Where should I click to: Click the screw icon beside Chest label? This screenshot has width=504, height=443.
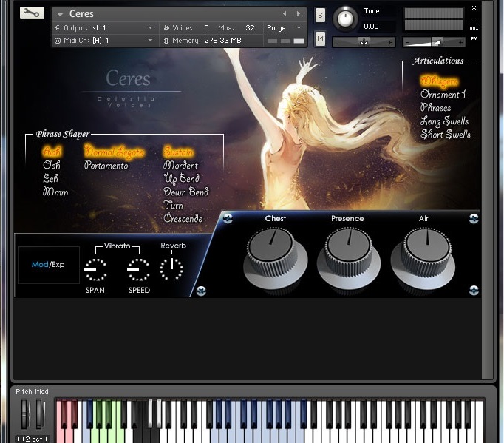[228, 218]
